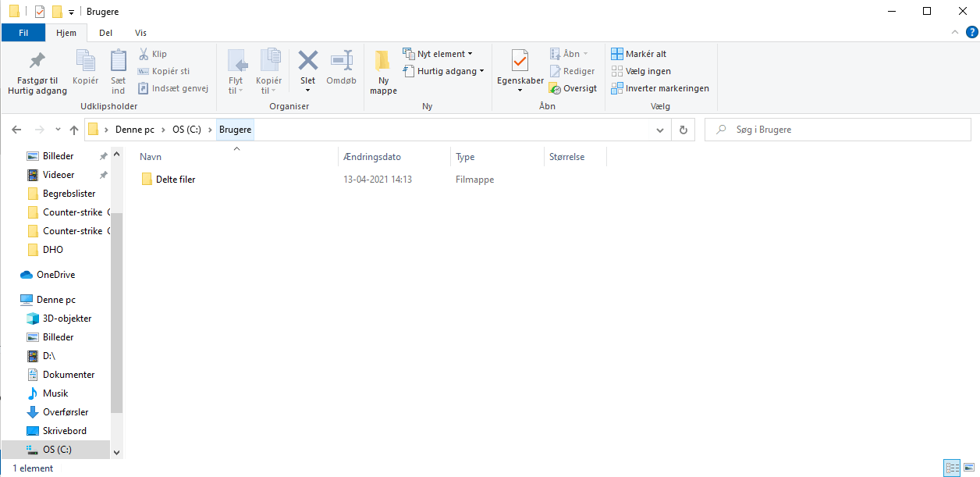Open Dokumenter in navigation pane
This screenshot has width=980, height=477.
click(x=62, y=375)
